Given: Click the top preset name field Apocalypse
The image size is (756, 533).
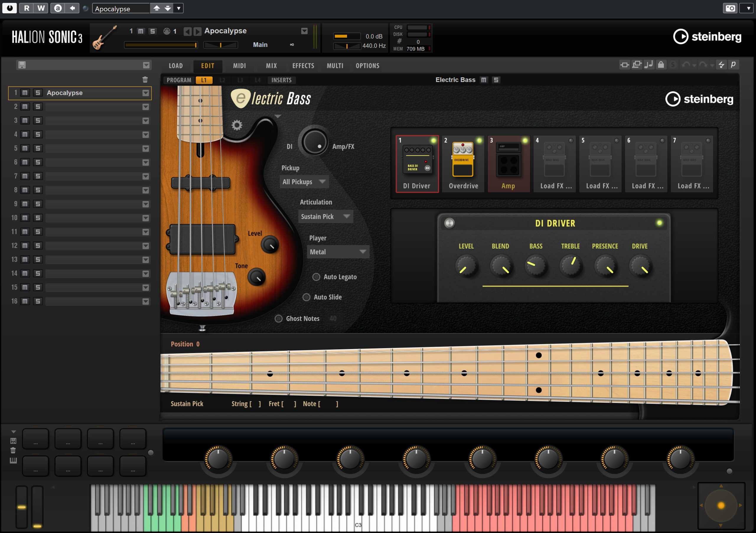Looking at the screenshot, I should (x=121, y=8).
